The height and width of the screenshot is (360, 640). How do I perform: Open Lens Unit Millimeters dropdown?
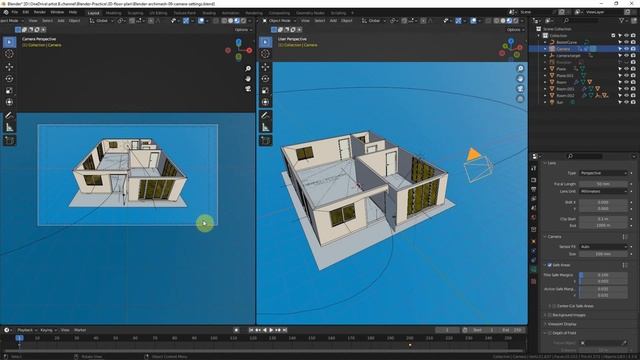tap(603, 191)
